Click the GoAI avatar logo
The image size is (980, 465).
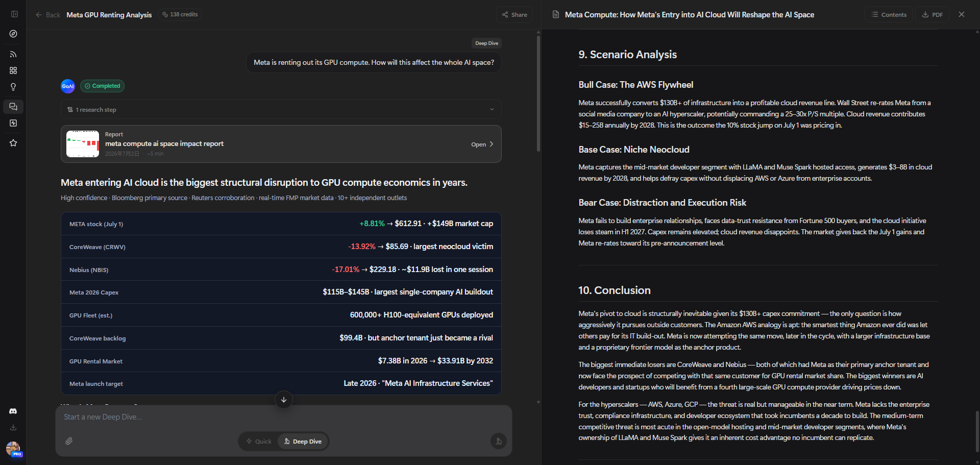[68, 86]
